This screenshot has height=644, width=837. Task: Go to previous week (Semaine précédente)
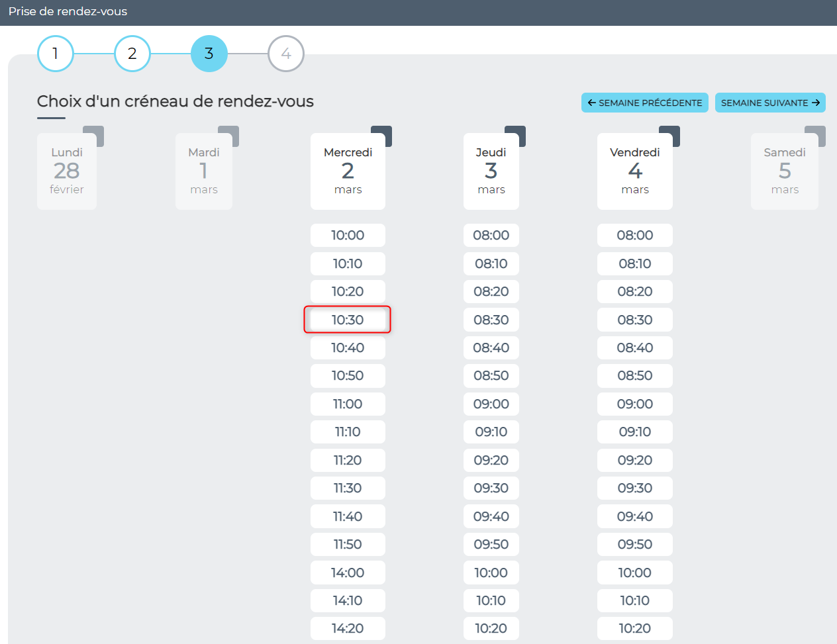(644, 103)
